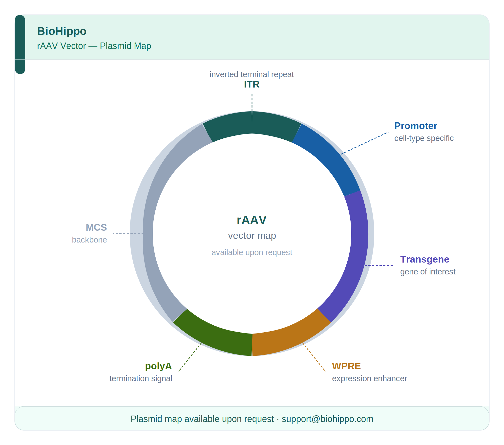Click the central "rAAV" title
The height and width of the screenshot is (445, 504).
(x=252, y=220)
